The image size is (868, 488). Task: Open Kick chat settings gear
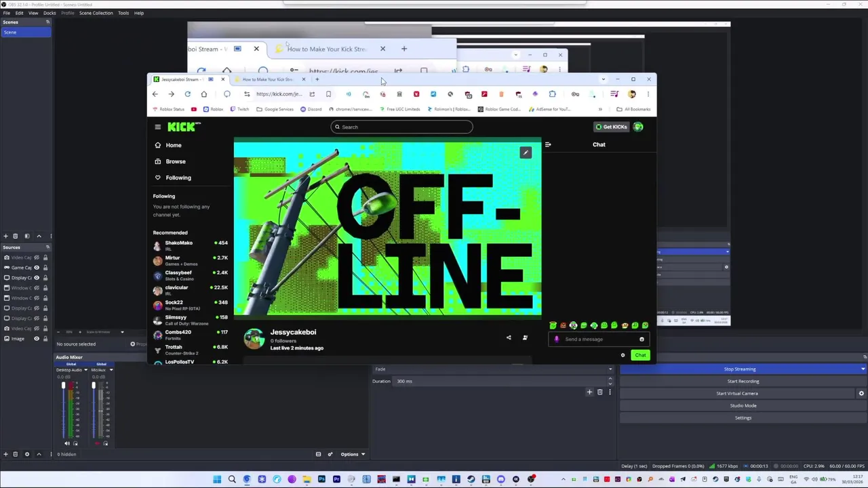click(623, 355)
